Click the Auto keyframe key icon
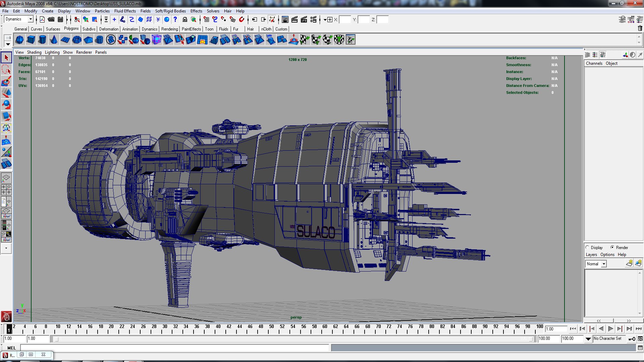The height and width of the screenshot is (362, 644). pyautogui.click(x=632, y=339)
